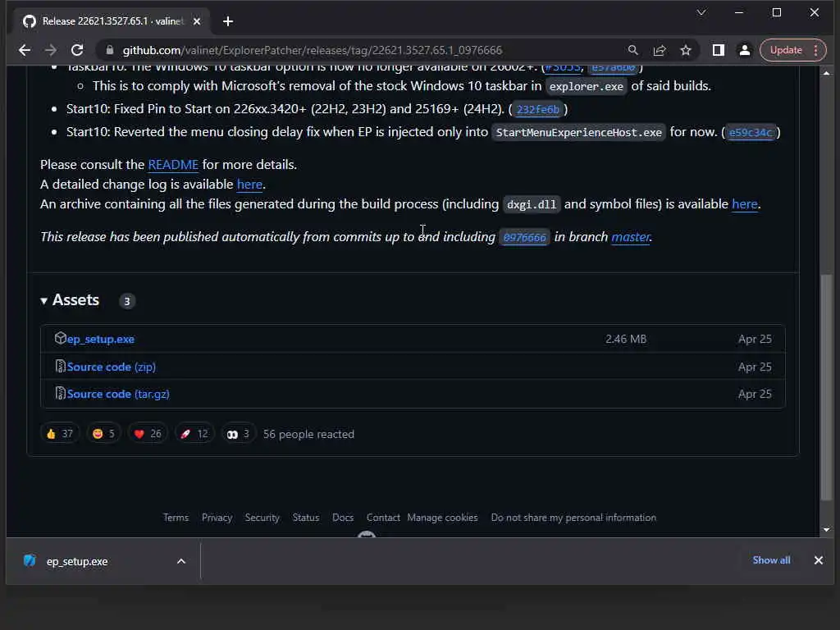Open commit e59c34c link
The height and width of the screenshot is (630, 840).
[x=751, y=133]
